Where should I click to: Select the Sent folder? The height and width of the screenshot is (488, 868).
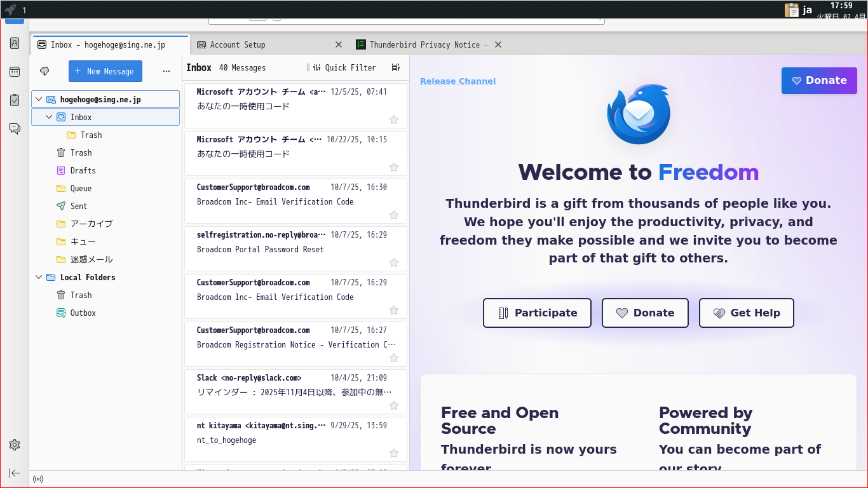[105, 206]
